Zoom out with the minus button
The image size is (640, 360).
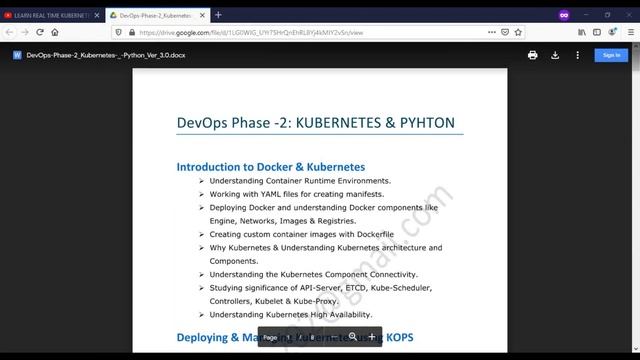point(334,337)
